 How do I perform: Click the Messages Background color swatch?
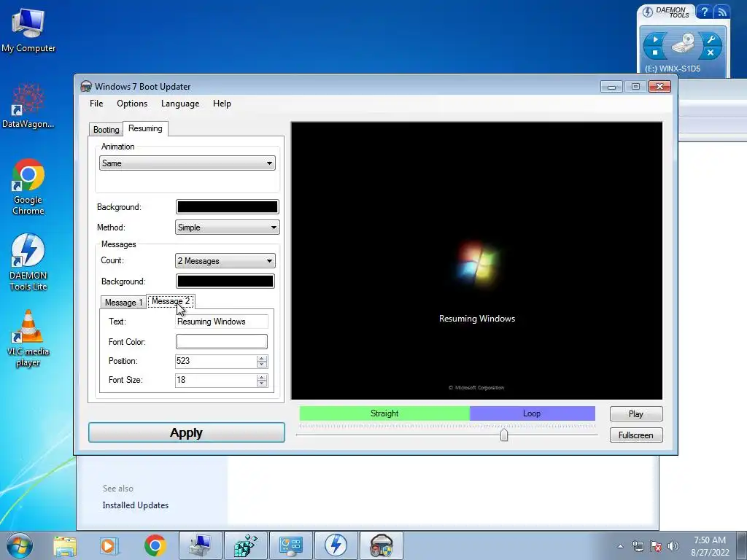click(x=225, y=281)
